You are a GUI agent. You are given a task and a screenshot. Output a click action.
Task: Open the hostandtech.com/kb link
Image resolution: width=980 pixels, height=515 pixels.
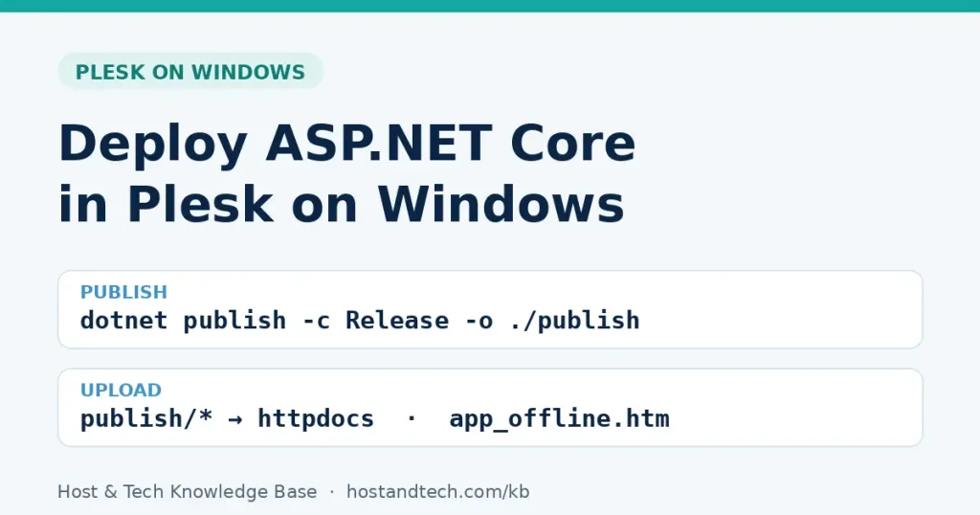point(437,491)
